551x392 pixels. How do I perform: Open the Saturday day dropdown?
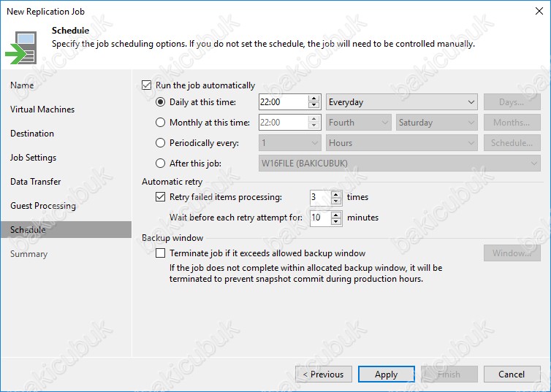pyautogui.click(x=437, y=123)
